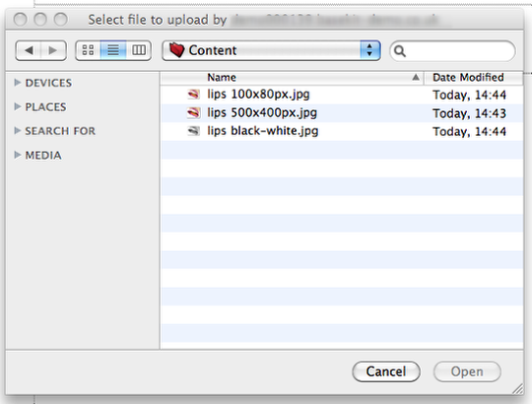Go back with the left arrow button
This screenshot has height=404, width=532.
click(x=29, y=51)
